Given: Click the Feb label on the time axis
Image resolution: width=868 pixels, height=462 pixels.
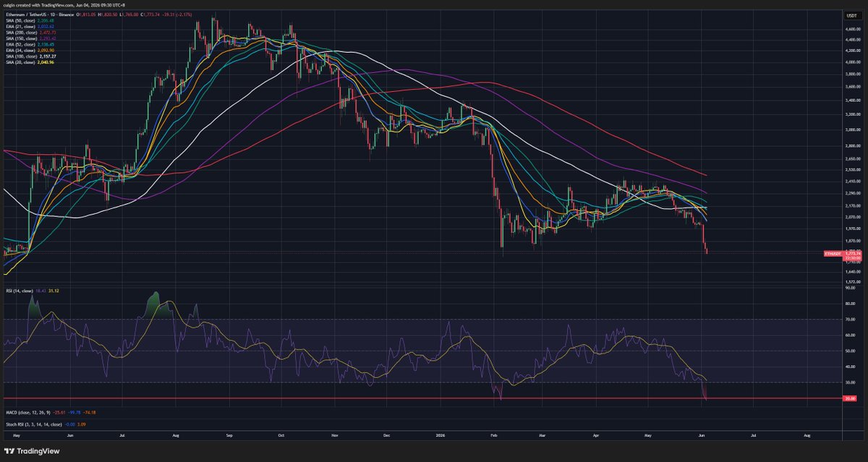Looking at the screenshot, I should 494,436.
